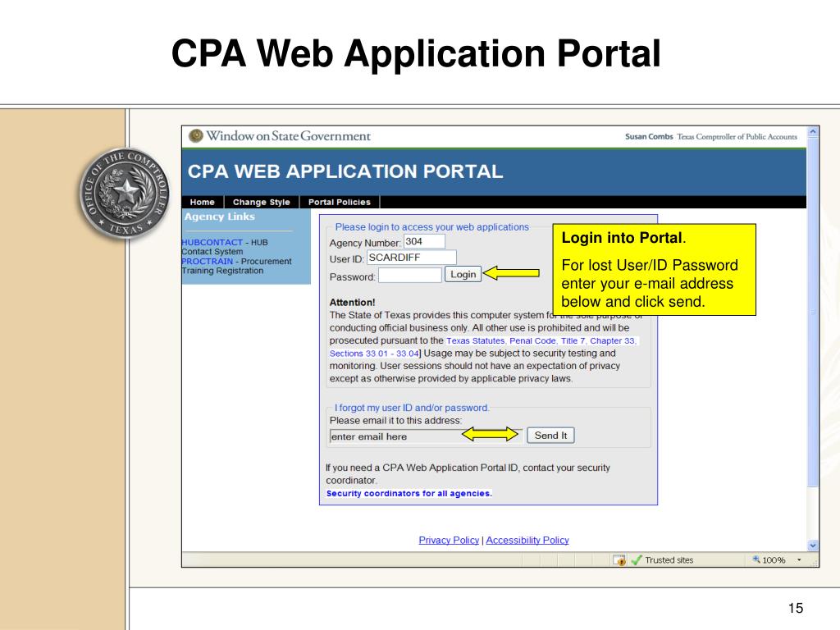Click the User ID input field
Image resolution: width=840 pixels, height=630 pixels.
click(x=412, y=258)
